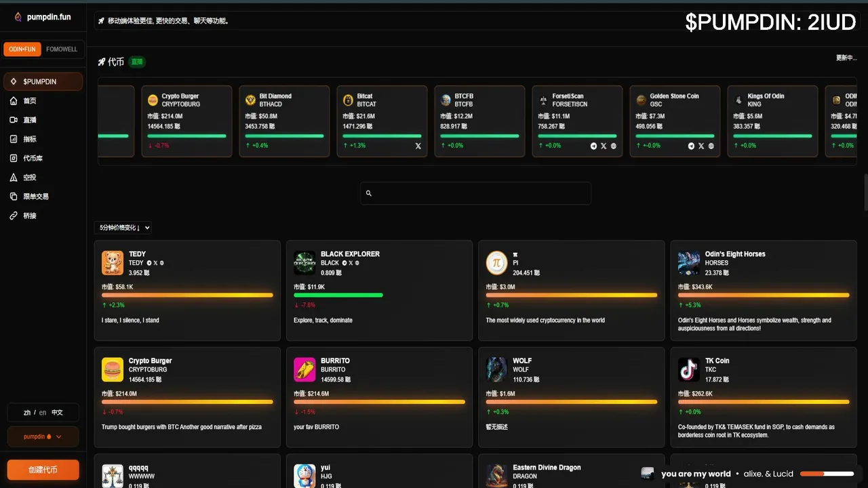Open website globe on Golden Stone Coin card

point(711,146)
